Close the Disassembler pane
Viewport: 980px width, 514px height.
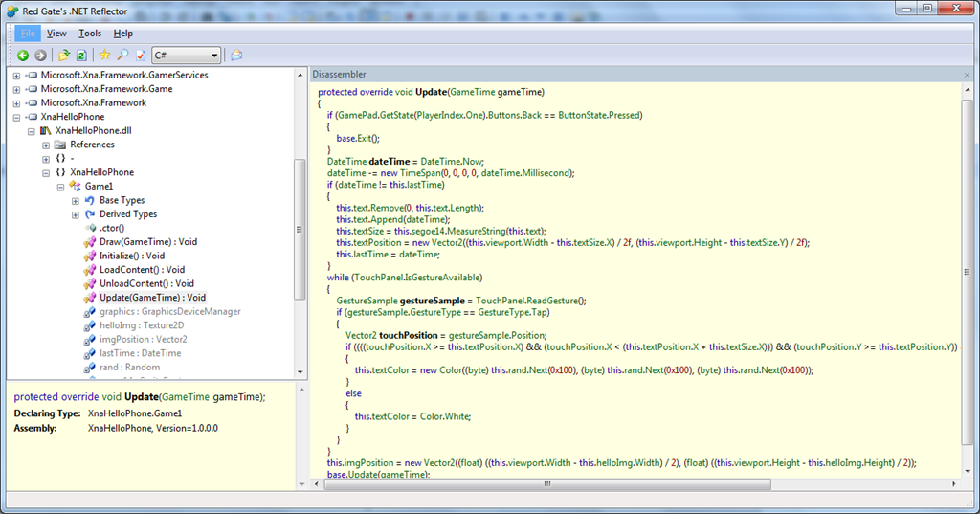tap(967, 75)
